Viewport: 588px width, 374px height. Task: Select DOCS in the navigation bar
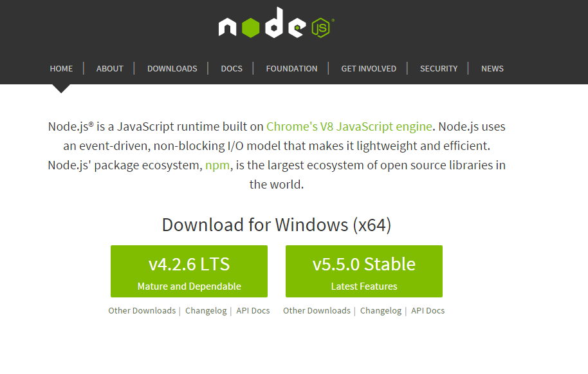click(232, 69)
